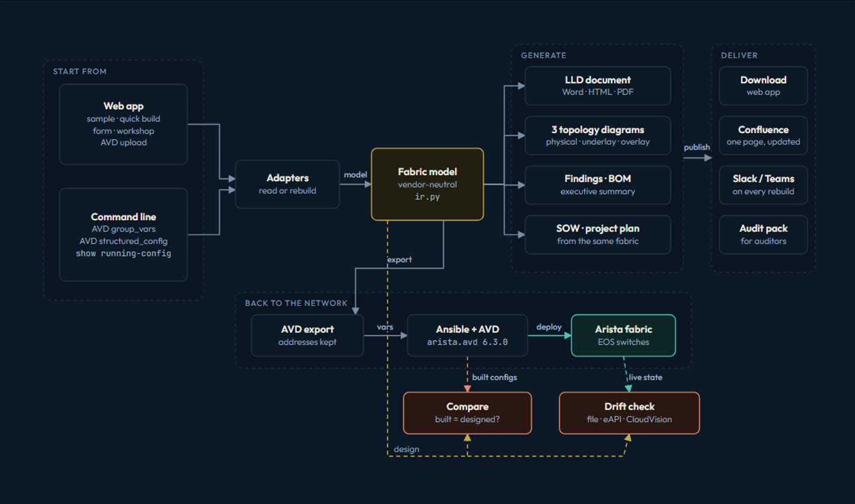Image resolution: width=855 pixels, height=504 pixels.
Task: Click 'physical · underlay · overlay' text
Action: click(x=598, y=142)
